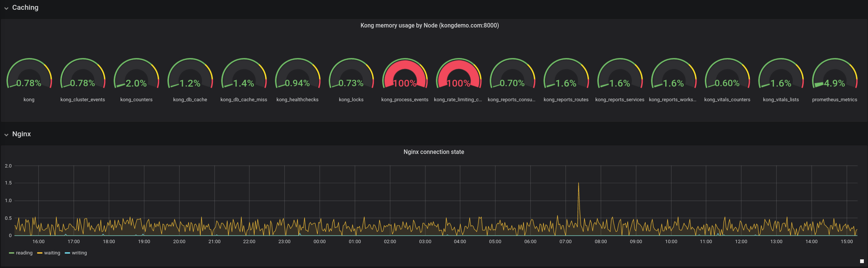Open Nginx connection state panel title menu
The image size is (868, 268).
pyautogui.click(x=434, y=152)
